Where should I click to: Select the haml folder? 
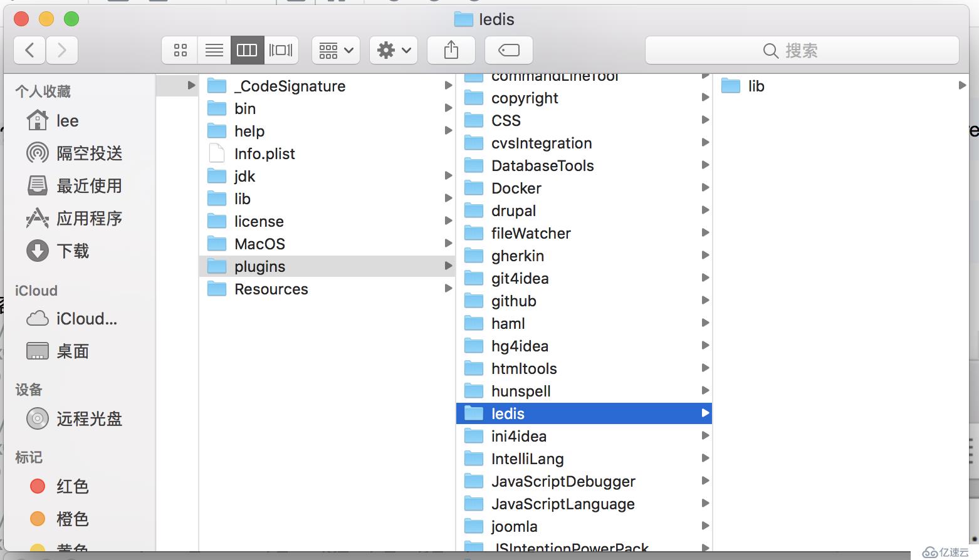584,323
